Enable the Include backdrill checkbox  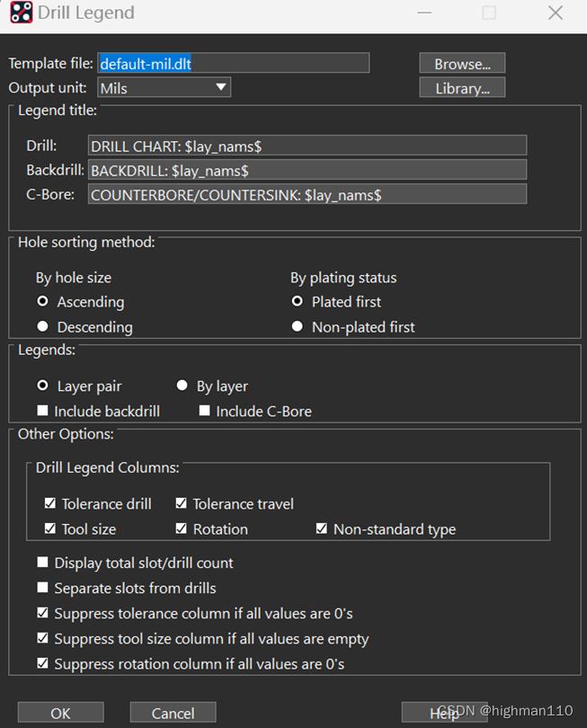pos(42,412)
